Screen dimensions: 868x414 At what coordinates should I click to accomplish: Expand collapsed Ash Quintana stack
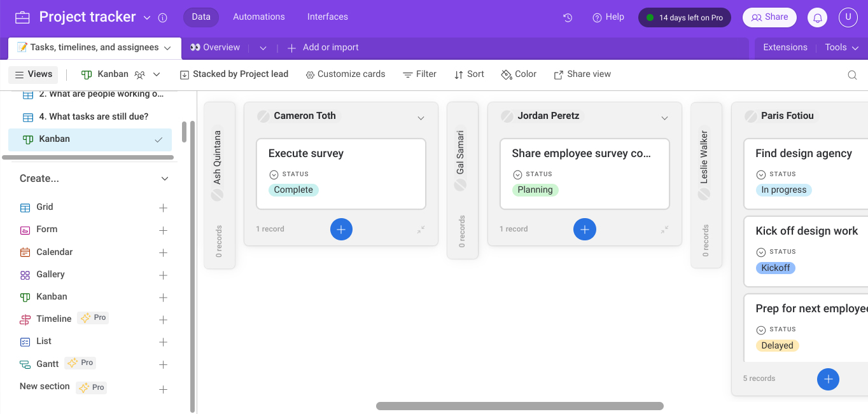tap(220, 186)
